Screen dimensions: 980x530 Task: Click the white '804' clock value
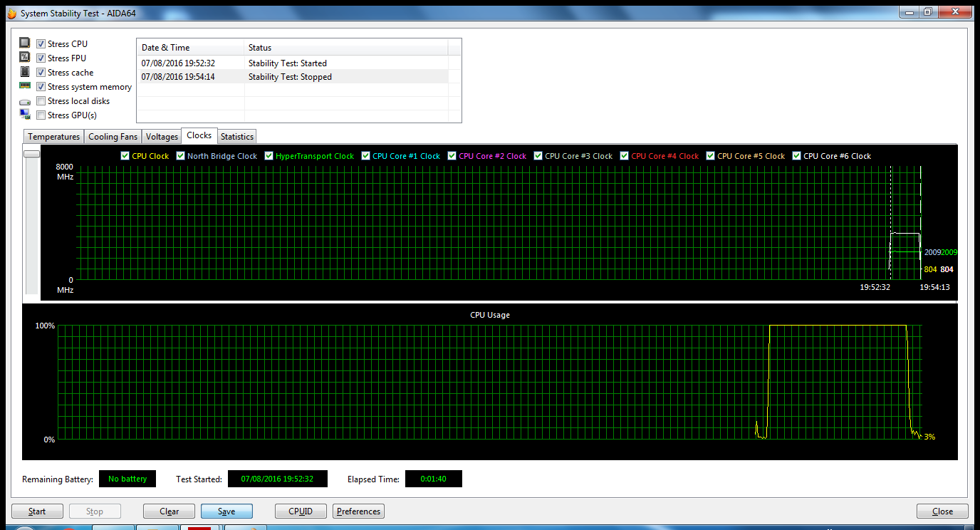pos(947,269)
